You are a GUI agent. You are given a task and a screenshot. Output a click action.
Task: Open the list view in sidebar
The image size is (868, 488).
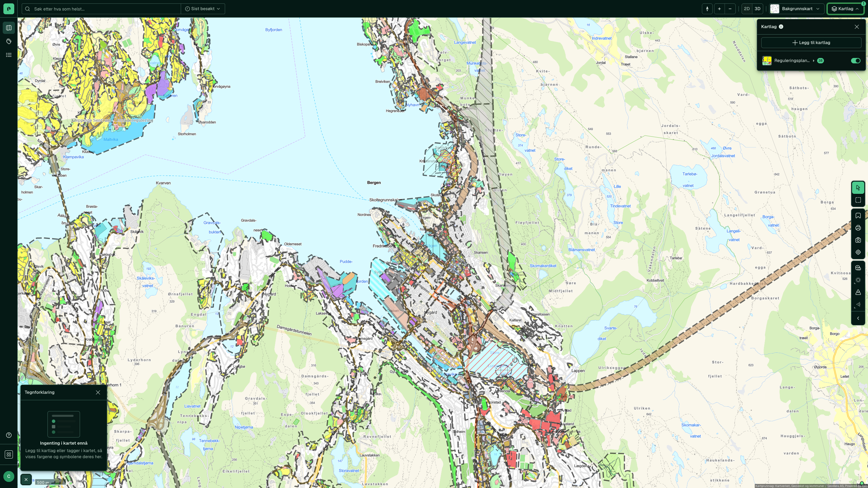[9, 55]
